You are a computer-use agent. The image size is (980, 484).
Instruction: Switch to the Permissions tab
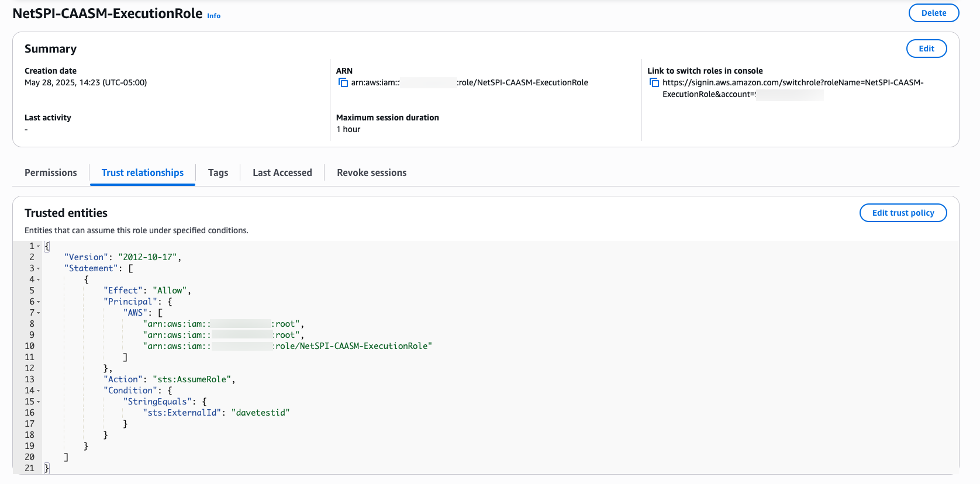pyautogui.click(x=51, y=172)
